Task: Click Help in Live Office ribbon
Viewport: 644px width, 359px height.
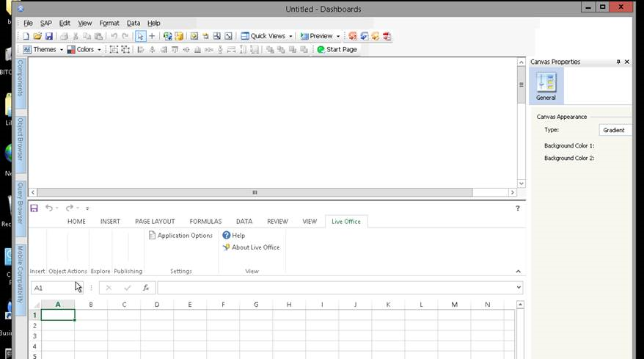Action: click(234, 235)
